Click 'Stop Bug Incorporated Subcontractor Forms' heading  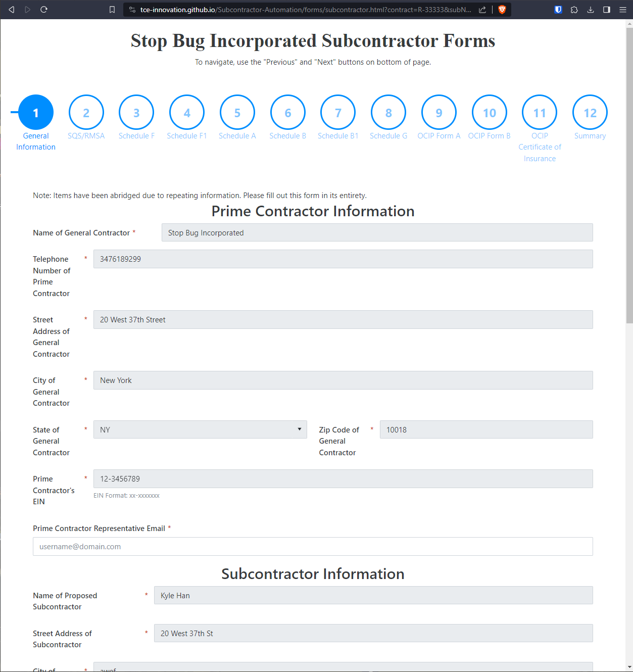(x=313, y=40)
